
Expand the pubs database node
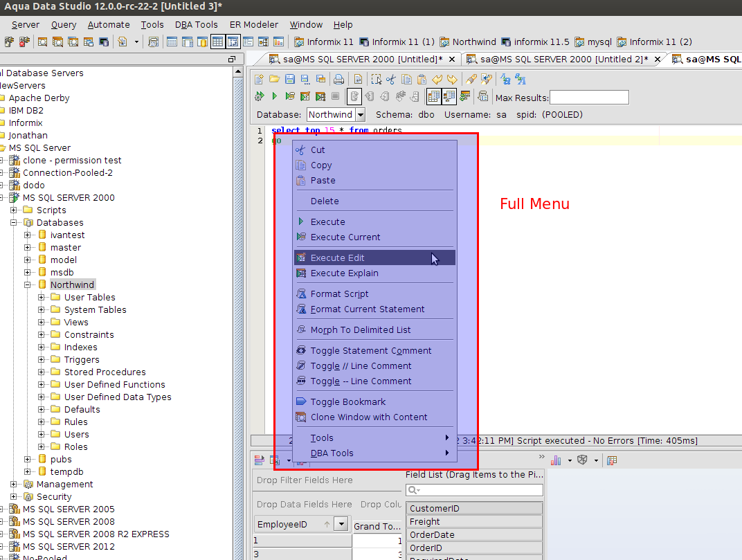tap(28, 459)
